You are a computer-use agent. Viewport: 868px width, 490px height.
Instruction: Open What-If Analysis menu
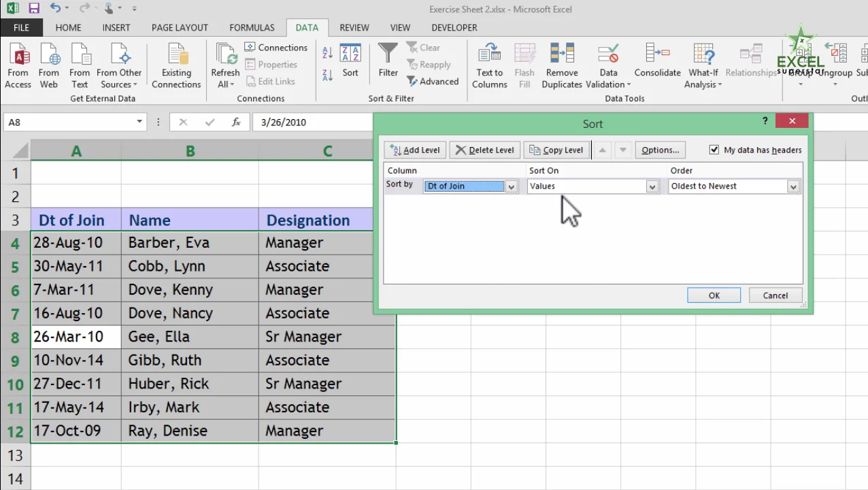coord(703,66)
